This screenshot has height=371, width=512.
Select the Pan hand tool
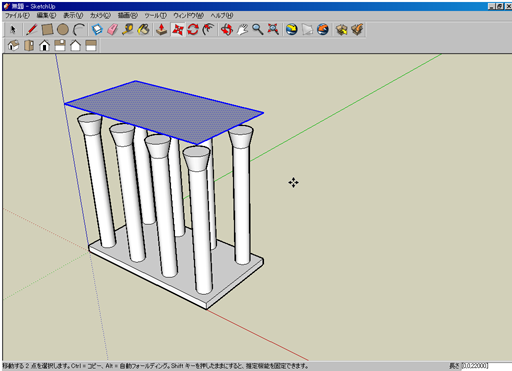[242, 30]
